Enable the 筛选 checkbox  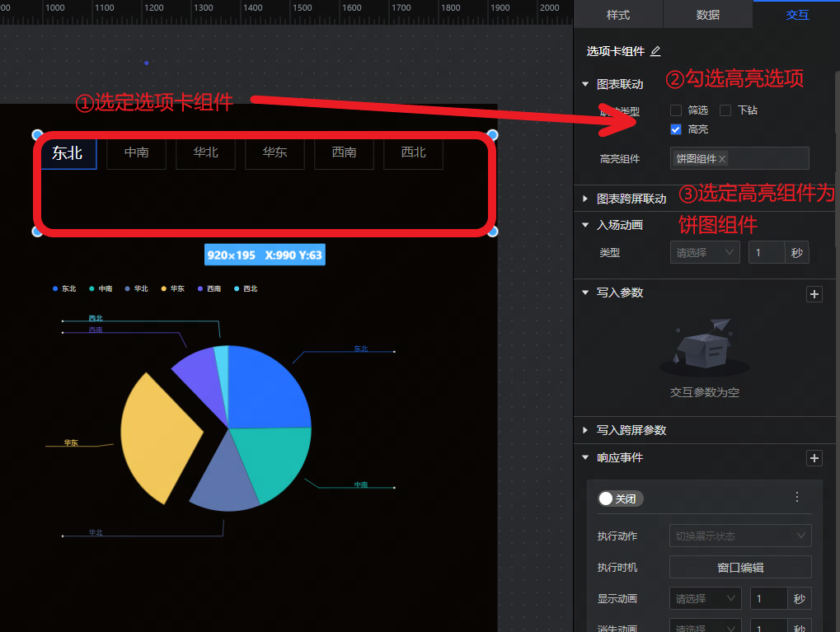click(676, 110)
